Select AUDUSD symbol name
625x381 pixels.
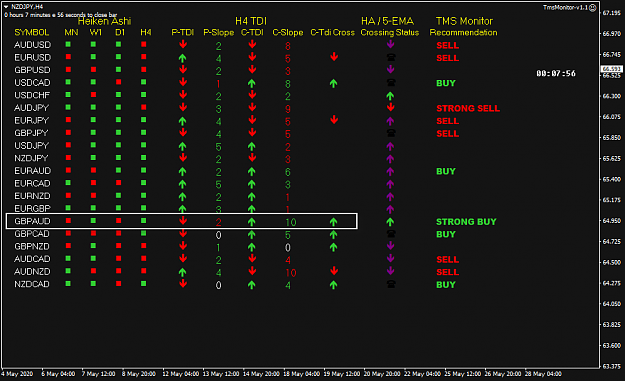[32, 45]
